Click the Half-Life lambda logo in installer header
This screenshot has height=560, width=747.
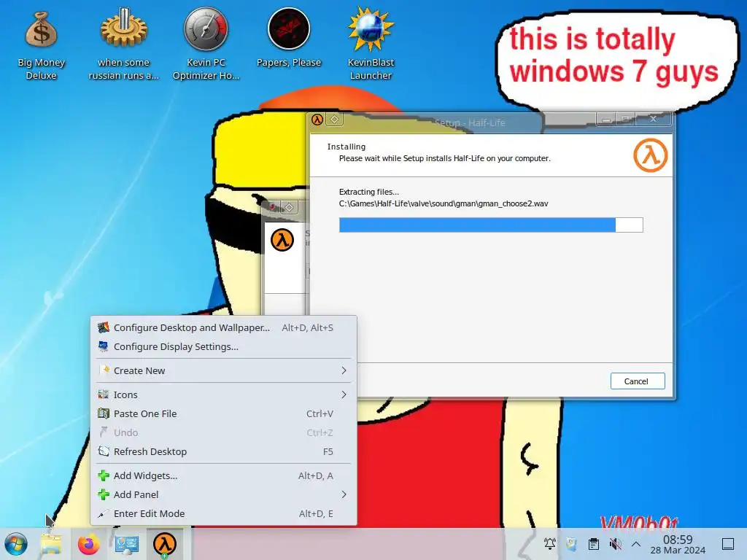pos(650,155)
